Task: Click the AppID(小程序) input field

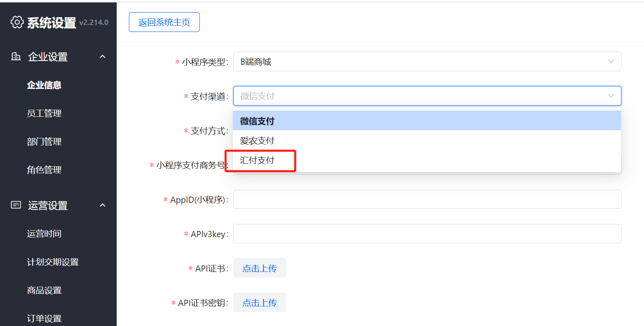Action: point(427,199)
